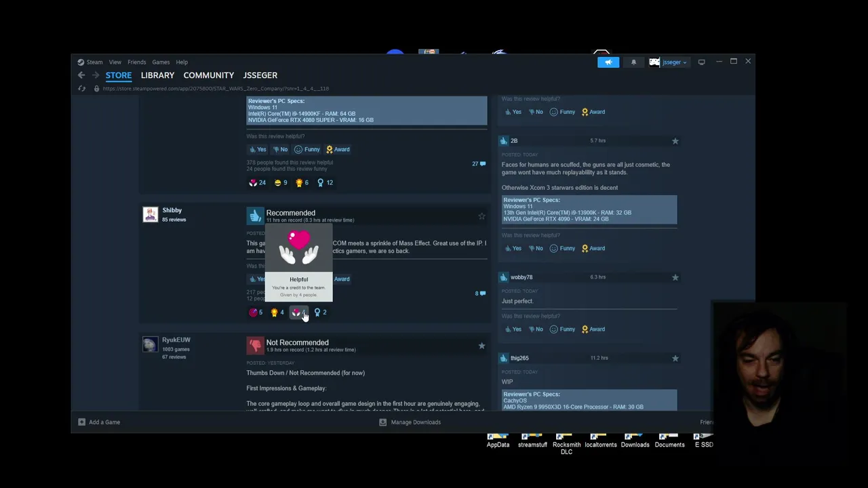Open the Games menu
Image resolution: width=868 pixels, height=488 pixels.
161,62
